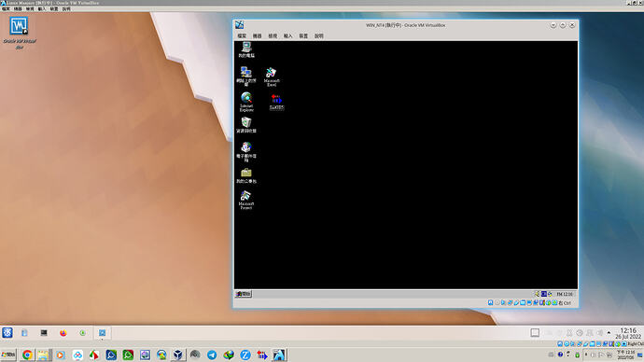Select the Microsoft Project desktop shortcut

pyautogui.click(x=246, y=200)
